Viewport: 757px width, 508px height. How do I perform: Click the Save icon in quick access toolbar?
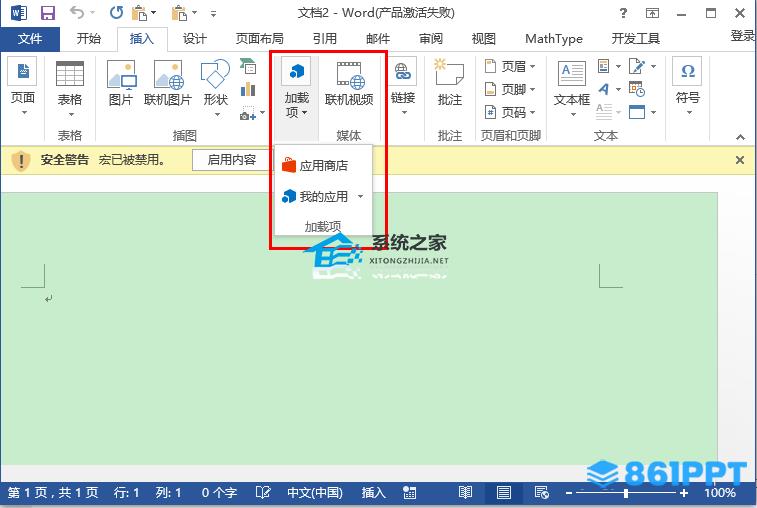pos(48,13)
